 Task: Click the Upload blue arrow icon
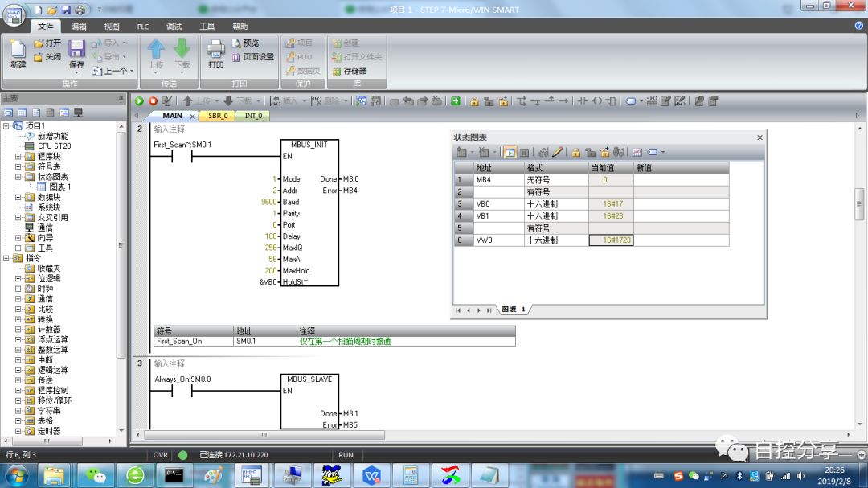(156, 55)
